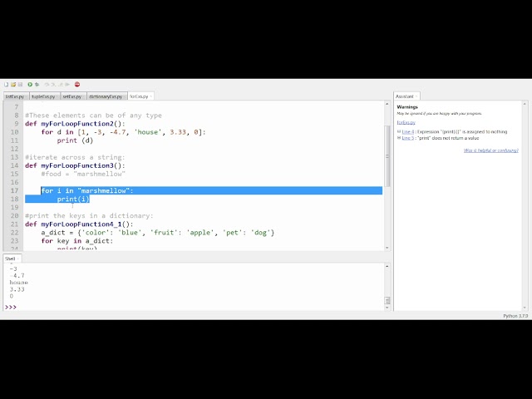Viewport: 532px width, 399px height.
Task: Click the 'print (d)' line
Action: [75, 140]
